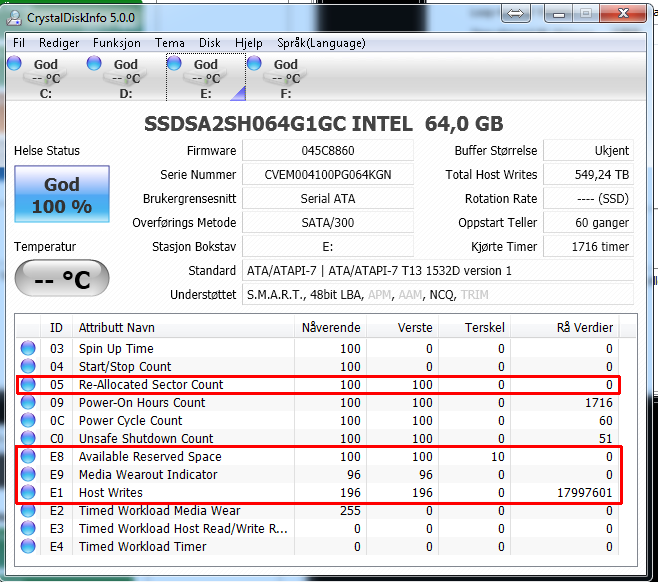Click status orb for Host Writes

28,492
